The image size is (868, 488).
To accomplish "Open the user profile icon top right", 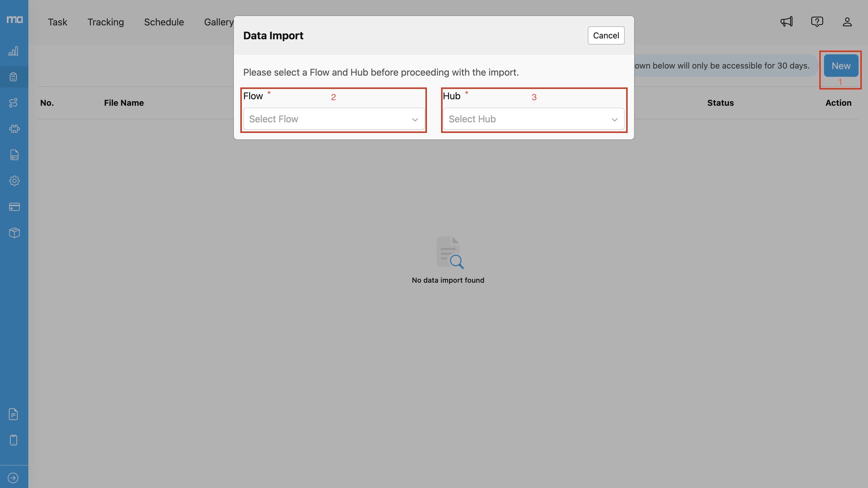I will pos(847,22).
